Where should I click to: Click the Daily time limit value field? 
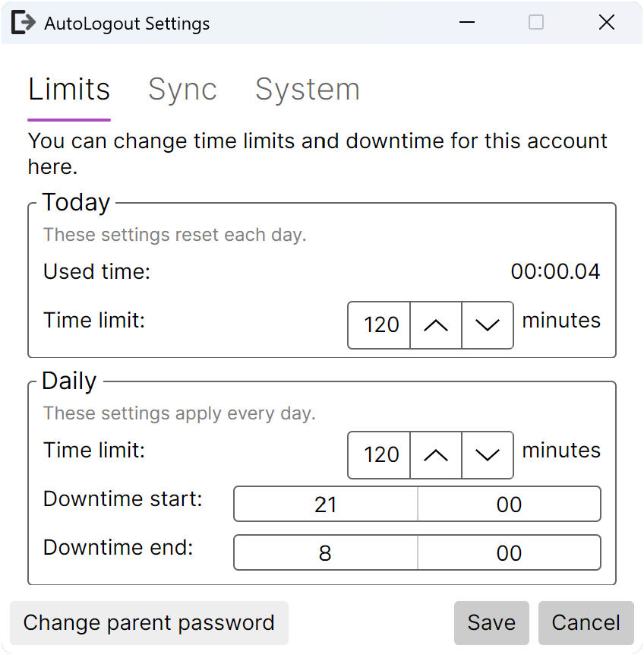tap(379, 455)
